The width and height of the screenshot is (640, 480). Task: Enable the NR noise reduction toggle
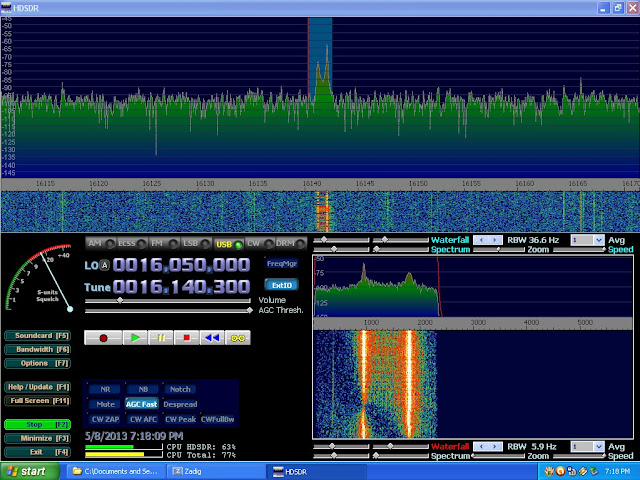105,389
